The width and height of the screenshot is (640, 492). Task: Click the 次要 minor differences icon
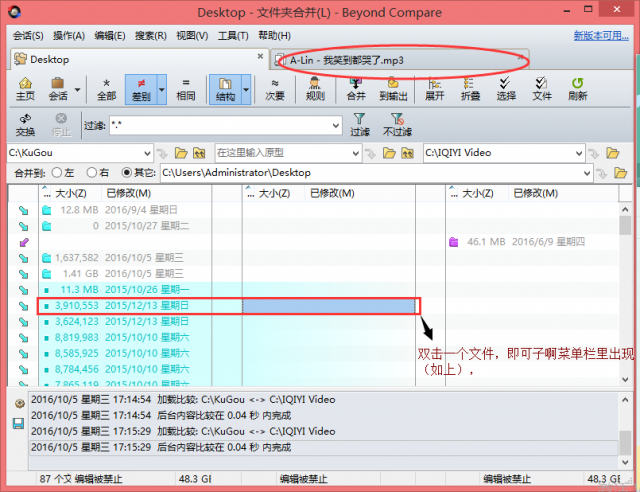click(275, 89)
